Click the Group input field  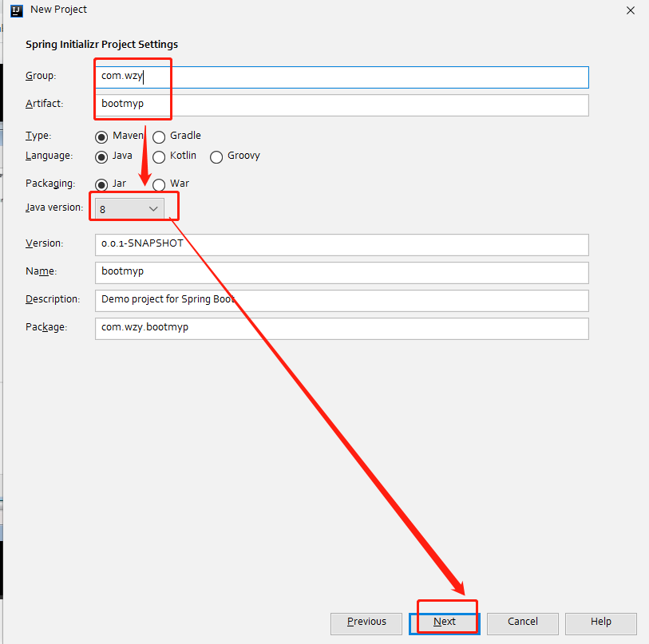342,77
